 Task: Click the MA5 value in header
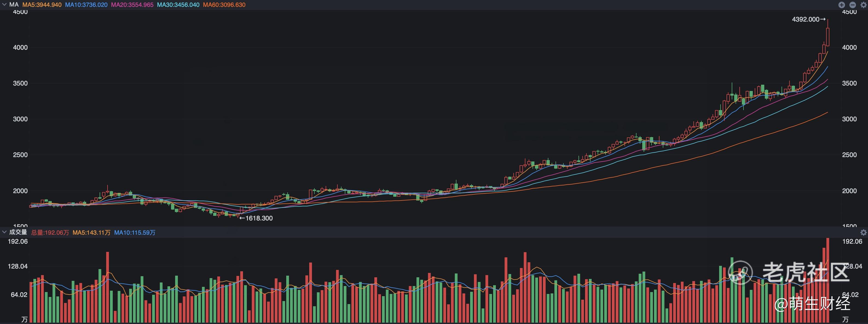click(42, 5)
